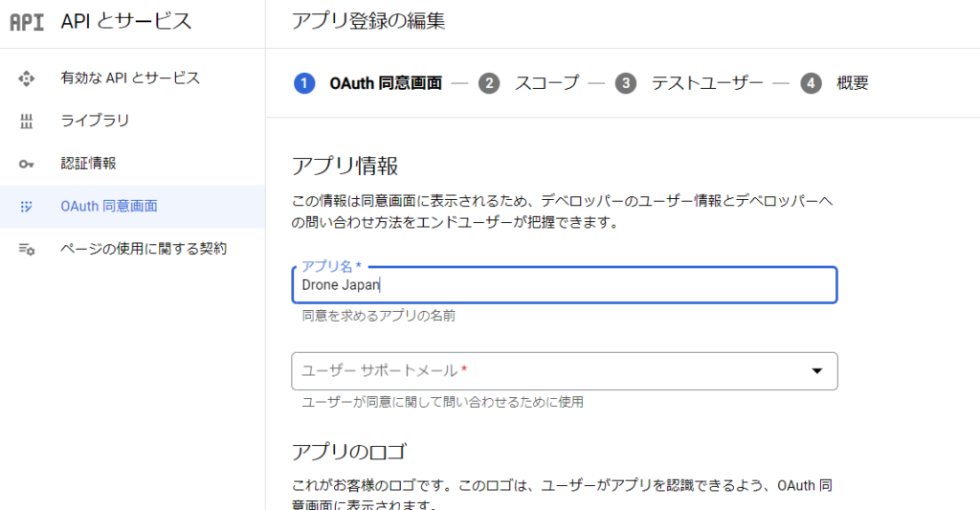Screen dimensions: 980x510
Task: Expand the user support email dropdown arrow
Action: (817, 371)
